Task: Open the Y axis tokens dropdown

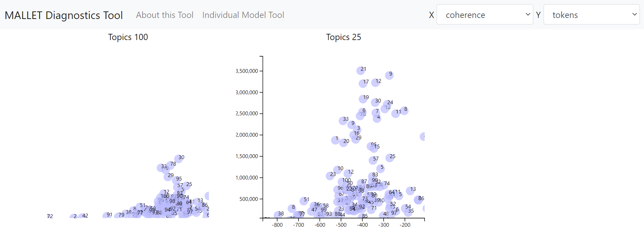Action: tap(591, 14)
